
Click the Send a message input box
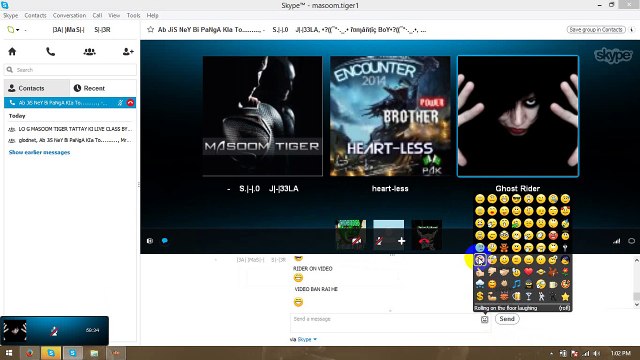point(385,322)
